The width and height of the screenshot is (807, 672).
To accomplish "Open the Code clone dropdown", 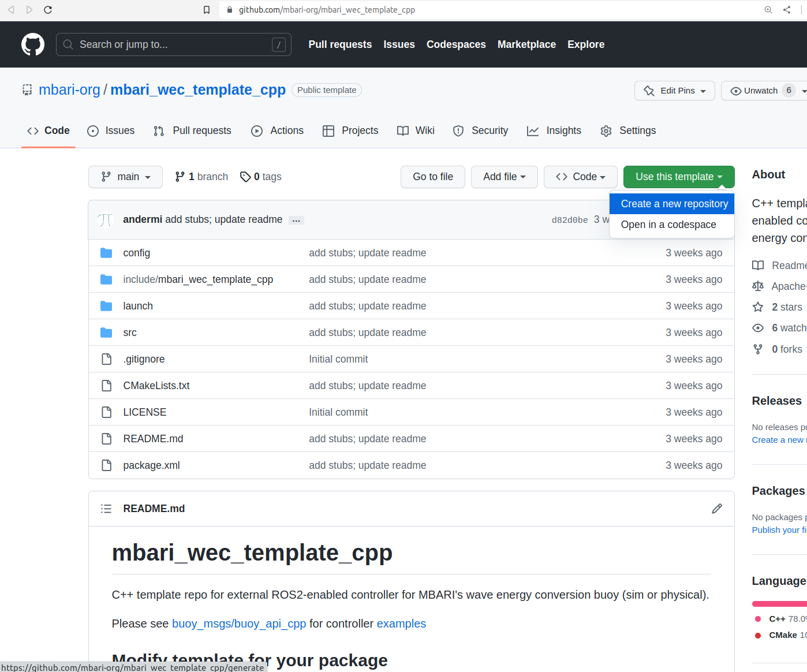I will click(580, 177).
